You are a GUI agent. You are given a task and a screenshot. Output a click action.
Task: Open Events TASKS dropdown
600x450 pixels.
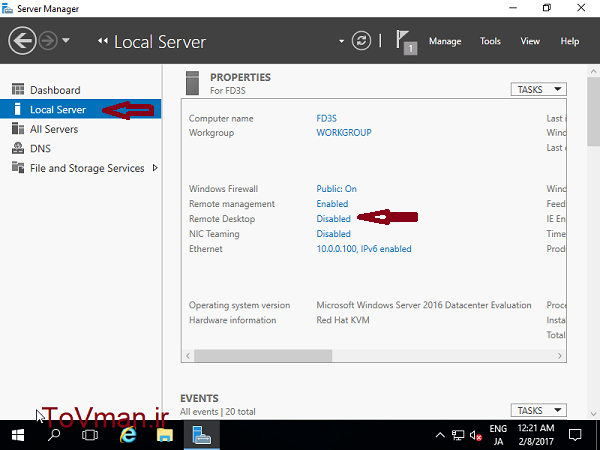click(x=538, y=410)
